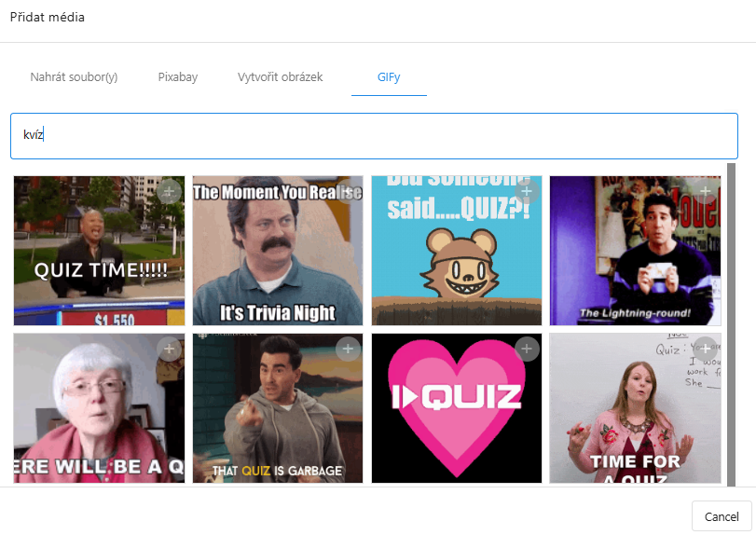Click the GIF results vertical scrollbar
Screen dimensions: 756x535
click(732, 324)
